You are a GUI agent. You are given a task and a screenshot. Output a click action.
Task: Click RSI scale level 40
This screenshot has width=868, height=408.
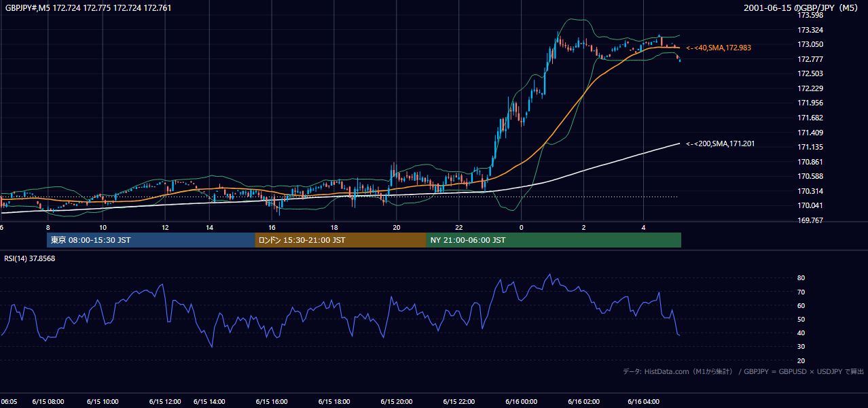point(801,333)
